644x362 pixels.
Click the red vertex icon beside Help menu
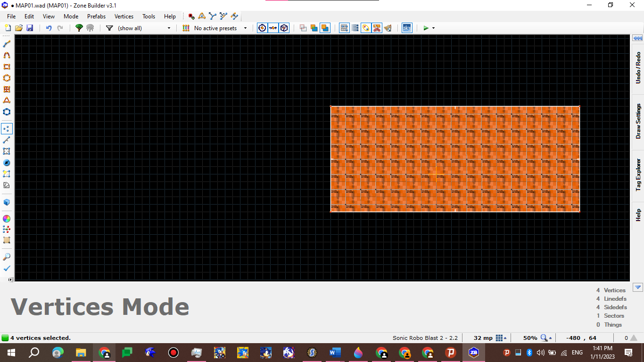pyautogui.click(x=191, y=16)
